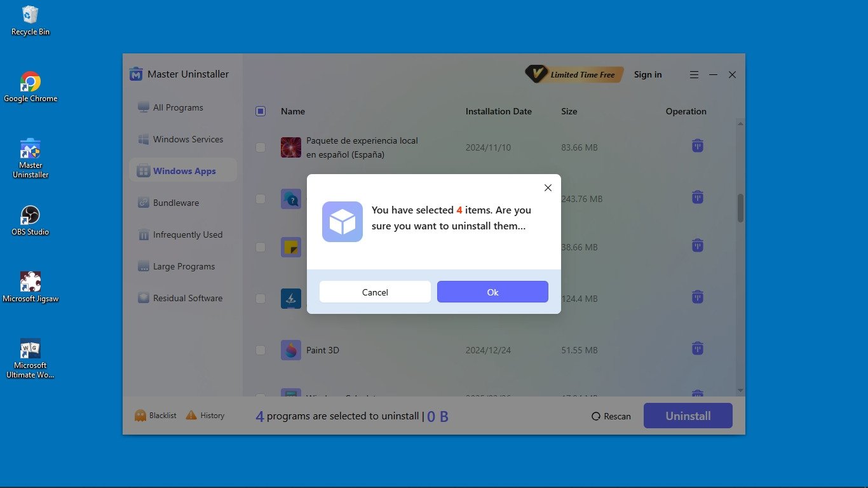Image resolution: width=868 pixels, height=488 pixels.
Task: Click Sign in link
Action: click(648, 75)
